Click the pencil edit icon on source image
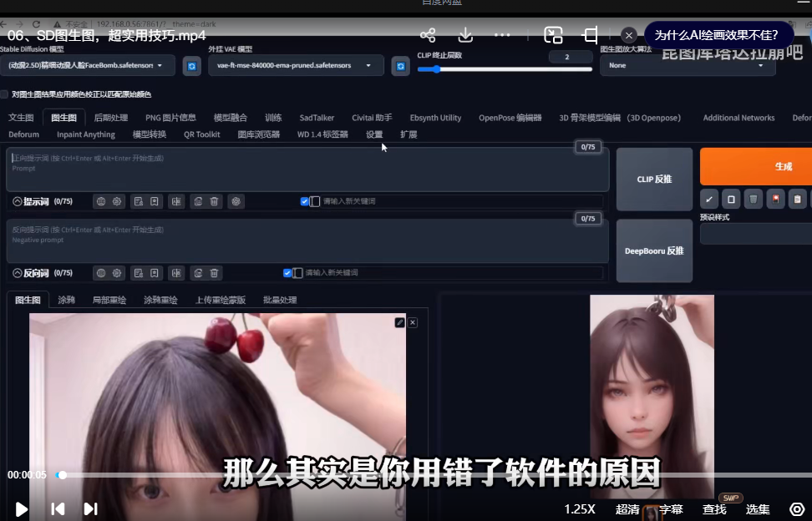The image size is (812, 521). point(400,322)
